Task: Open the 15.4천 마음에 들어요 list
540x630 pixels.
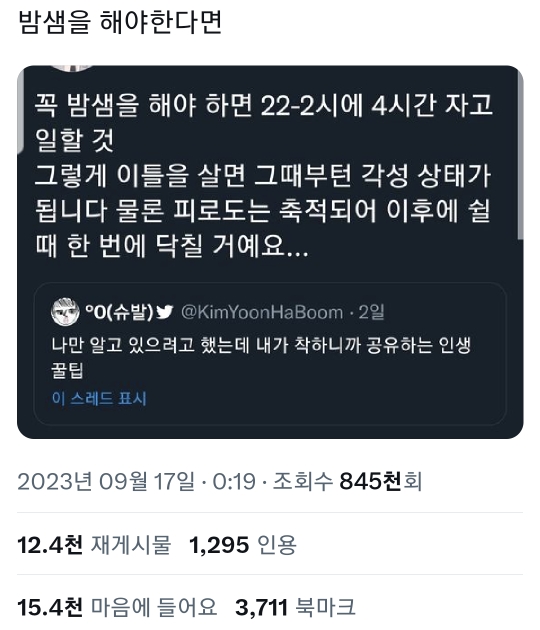Action: pyautogui.click(x=117, y=607)
